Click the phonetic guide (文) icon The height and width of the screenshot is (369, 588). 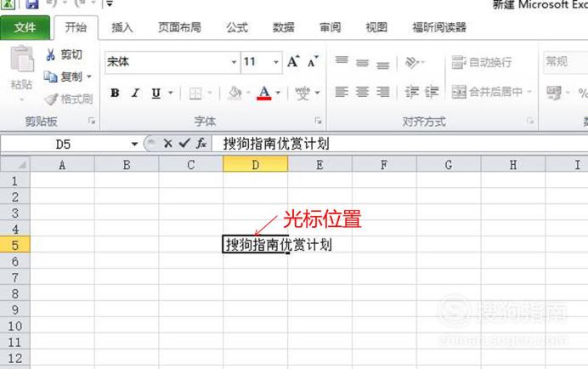tap(302, 93)
